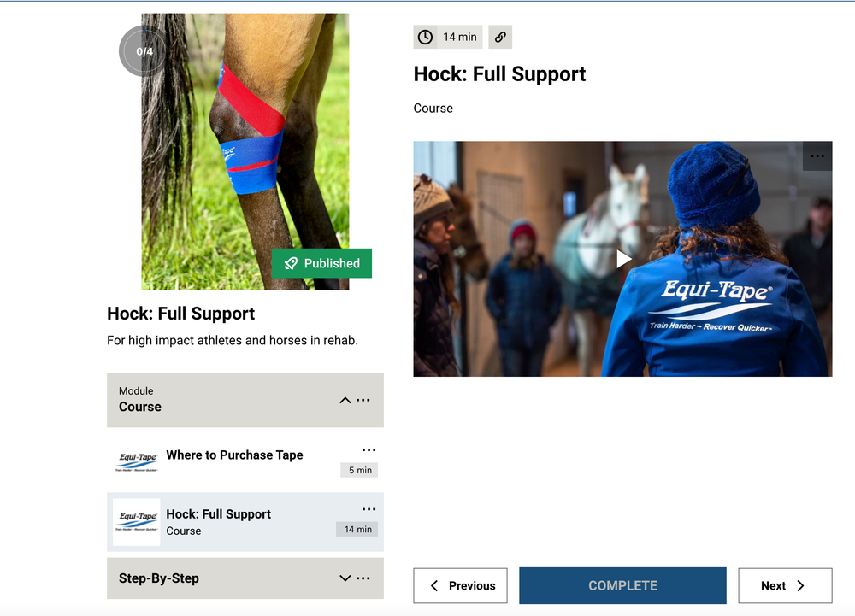Click the Previous button

460,585
